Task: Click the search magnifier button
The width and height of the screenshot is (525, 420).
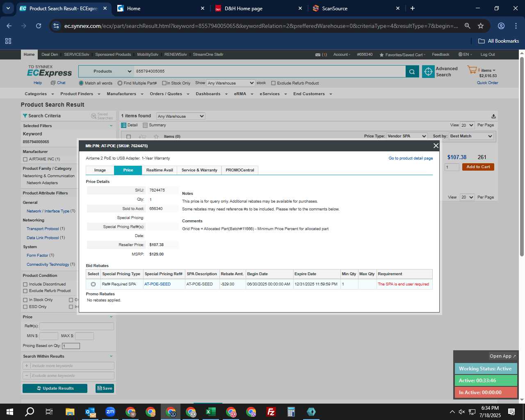Action: (x=412, y=71)
